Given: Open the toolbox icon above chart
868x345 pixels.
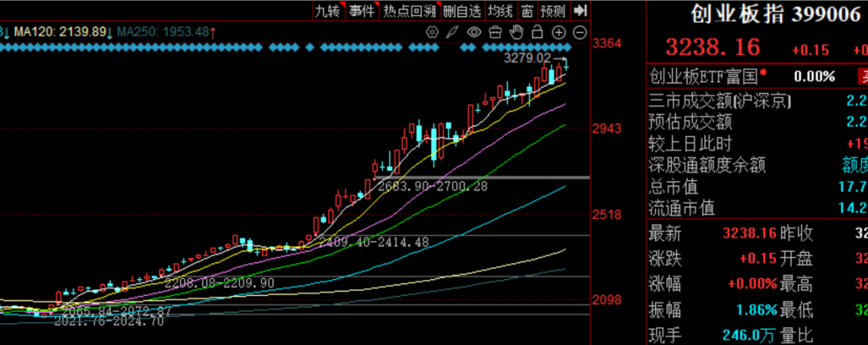Looking at the screenshot, I should 495,32.
